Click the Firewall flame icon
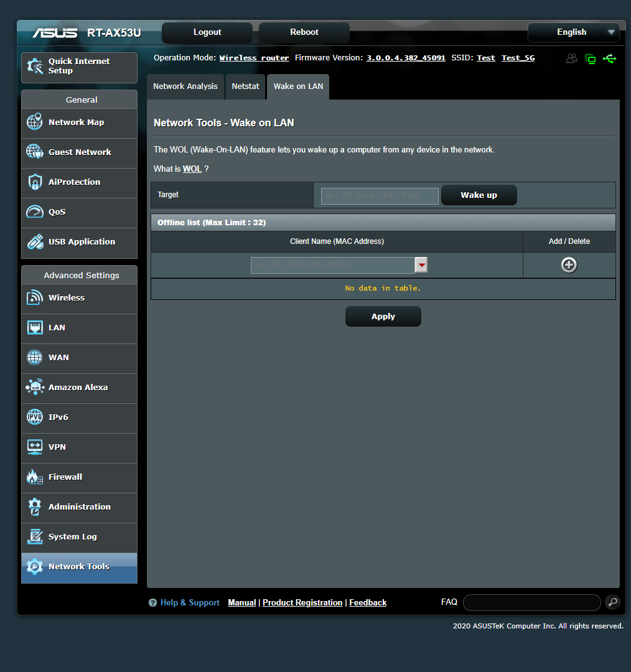631x672 pixels. (35, 477)
